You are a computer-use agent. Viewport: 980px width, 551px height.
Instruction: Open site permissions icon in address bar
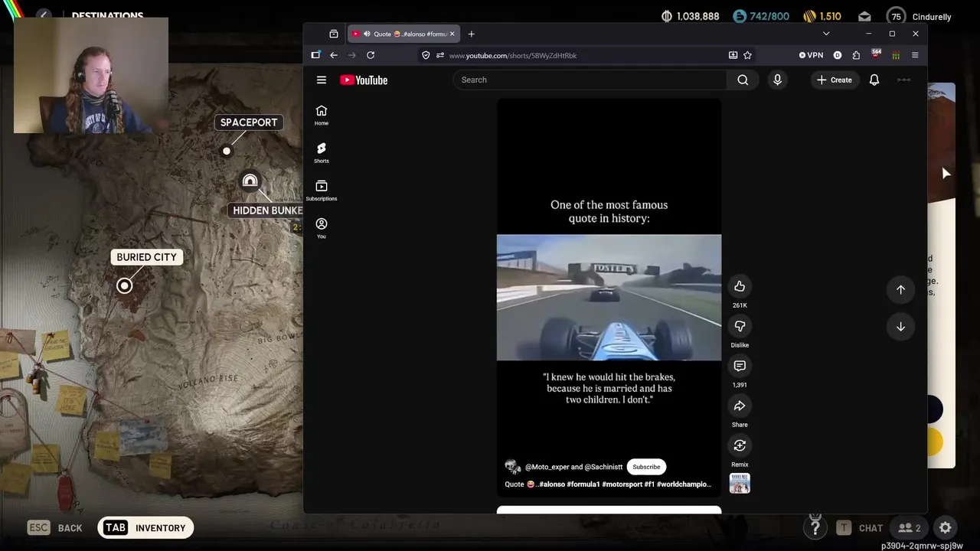(x=439, y=55)
